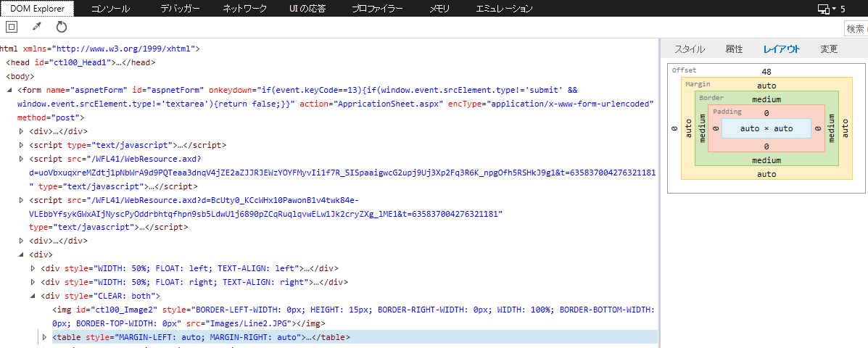Click the Border label in box model
The width and height of the screenshot is (868, 348).
(x=711, y=97)
